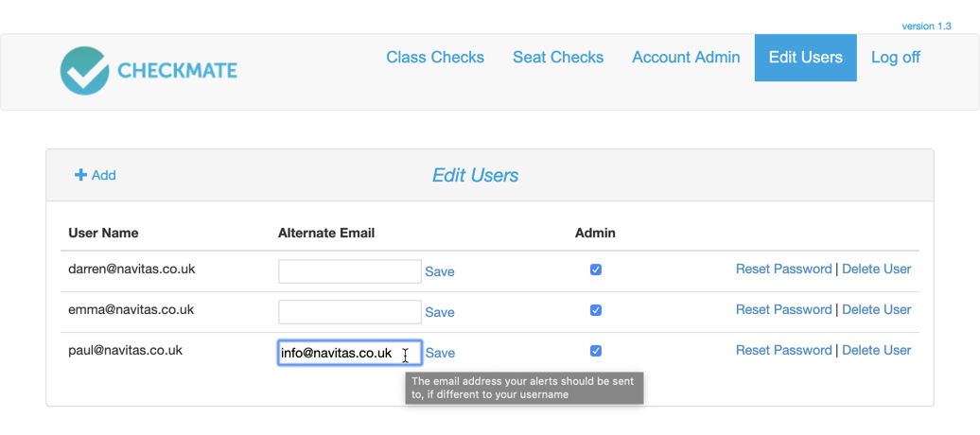The width and height of the screenshot is (980, 435).
Task: Click the Checkmate checkmark logo
Action: point(85,71)
